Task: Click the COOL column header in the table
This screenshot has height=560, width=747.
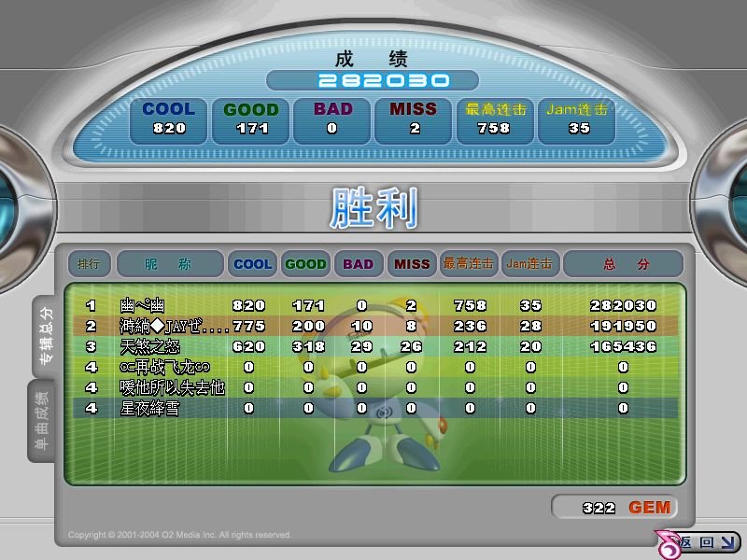Action: [x=250, y=263]
